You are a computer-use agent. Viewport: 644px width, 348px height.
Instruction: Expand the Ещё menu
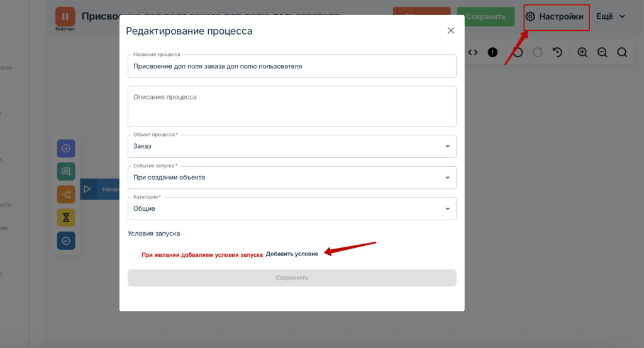(x=611, y=16)
